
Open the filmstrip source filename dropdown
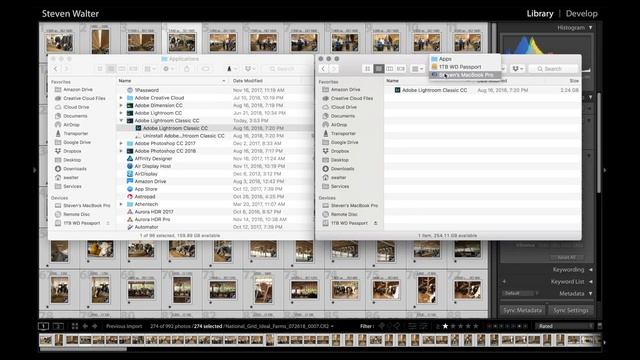pos(279,327)
